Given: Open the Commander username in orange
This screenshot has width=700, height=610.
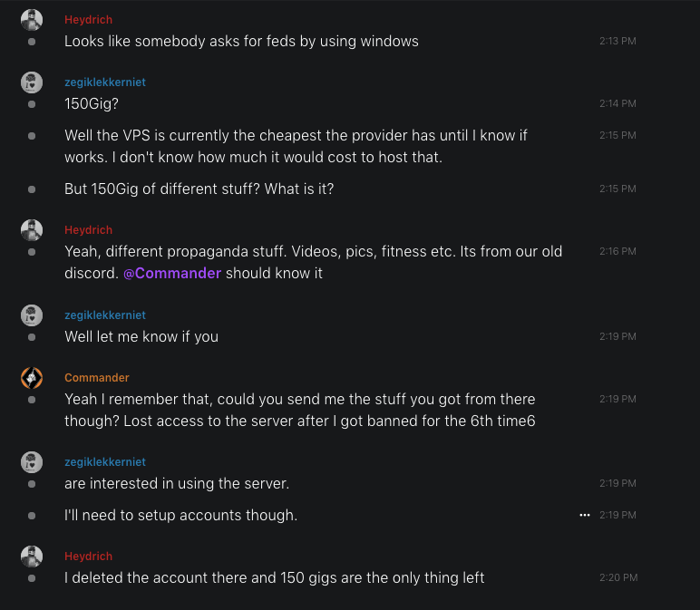Looking at the screenshot, I should tap(97, 378).
